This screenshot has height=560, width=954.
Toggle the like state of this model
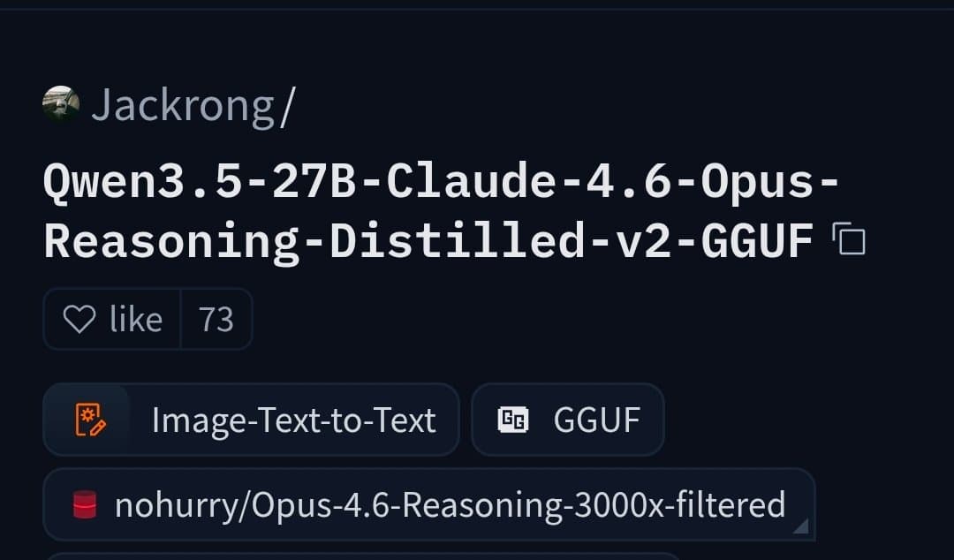tap(110, 319)
